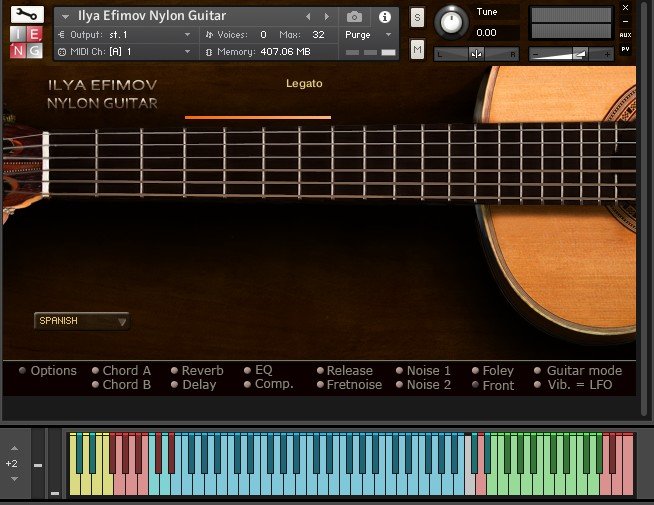
Task: Toggle the Comp. compressor effect
Action: 247,384
